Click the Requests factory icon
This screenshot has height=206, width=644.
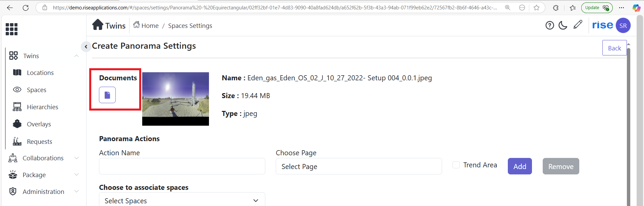point(17,141)
